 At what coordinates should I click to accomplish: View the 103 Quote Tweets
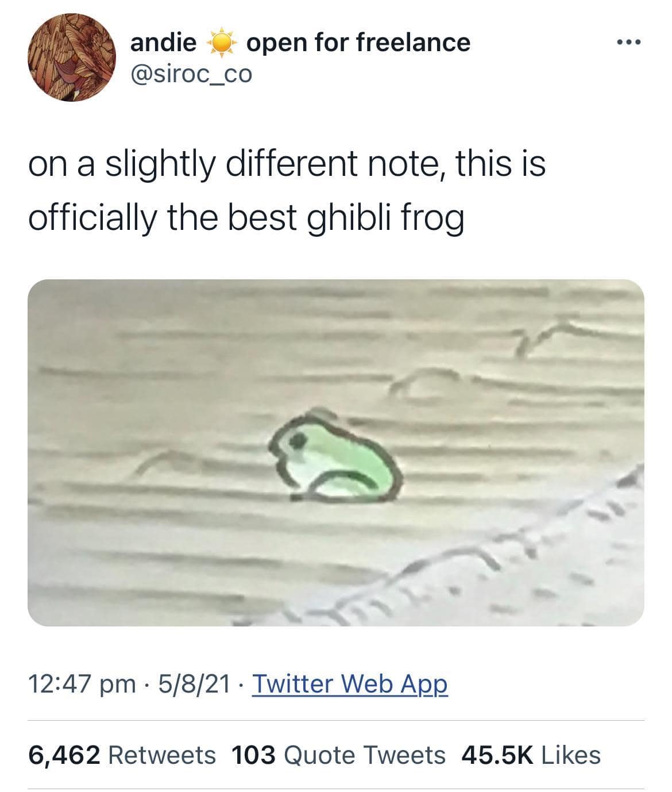(338, 755)
